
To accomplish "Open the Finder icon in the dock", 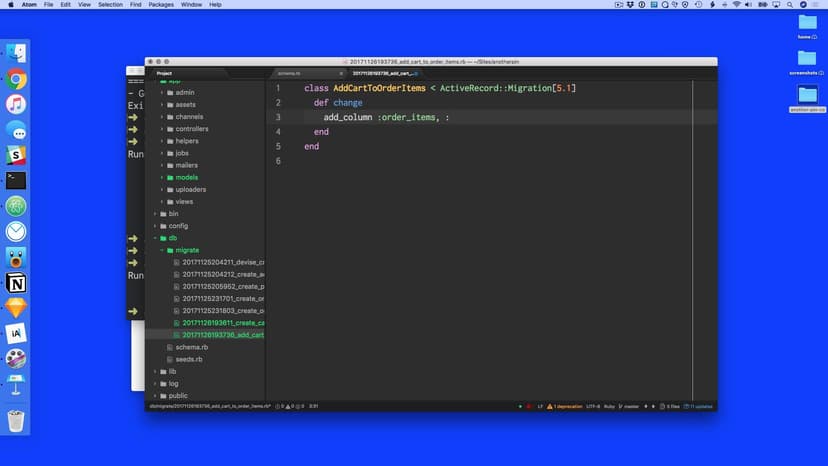I will (x=16, y=53).
